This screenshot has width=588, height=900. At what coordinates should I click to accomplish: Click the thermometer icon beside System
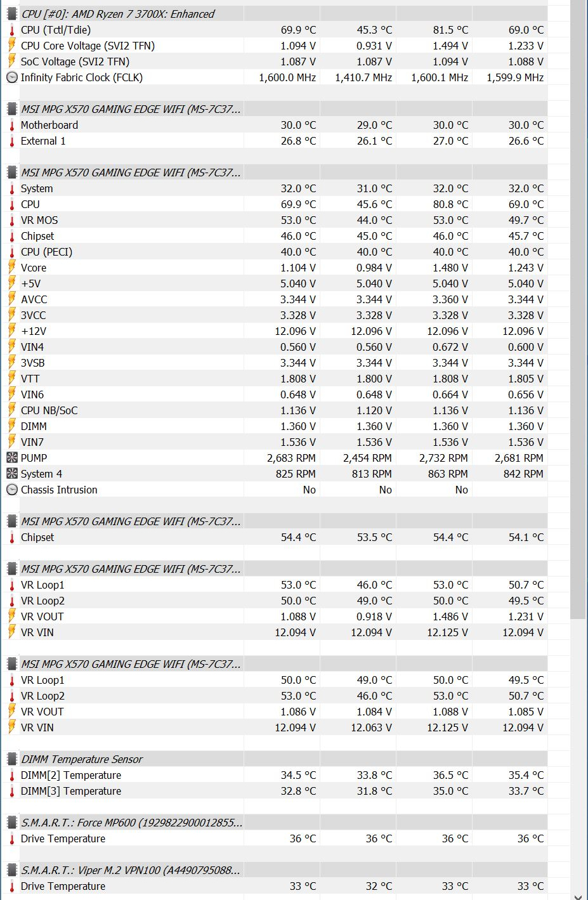click(x=11, y=188)
